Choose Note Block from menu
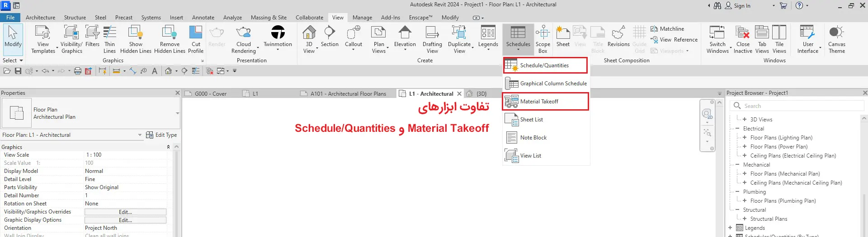Screen dimensions: 868x237 [546, 138]
